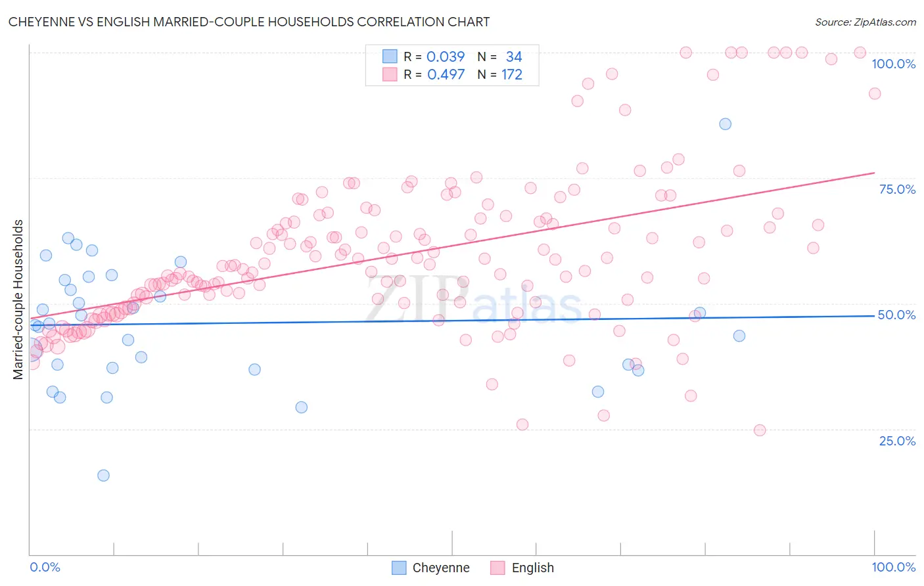Click the lowest Cheyenne data point near 15%
The width and height of the screenshot is (924, 586).
(103, 476)
